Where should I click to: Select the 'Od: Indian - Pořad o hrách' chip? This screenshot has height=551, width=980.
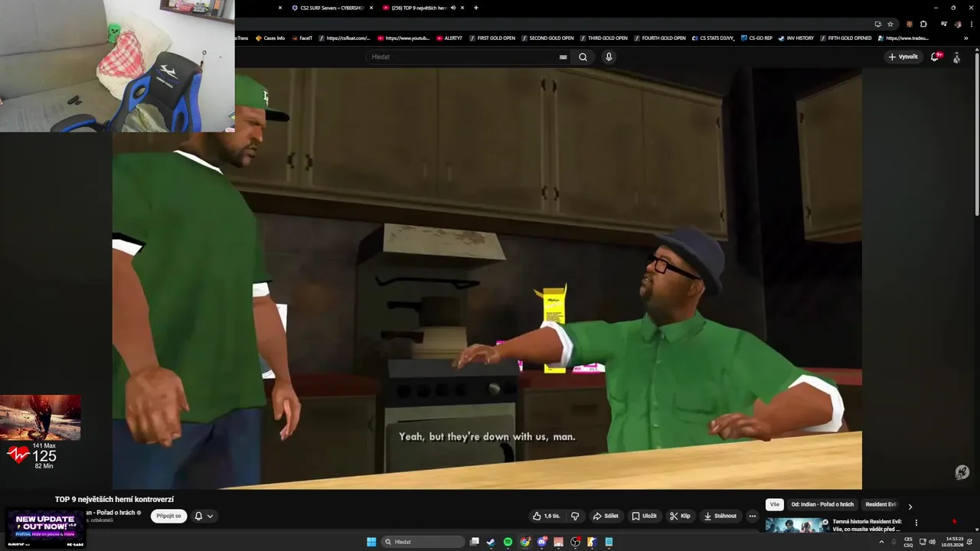click(822, 504)
